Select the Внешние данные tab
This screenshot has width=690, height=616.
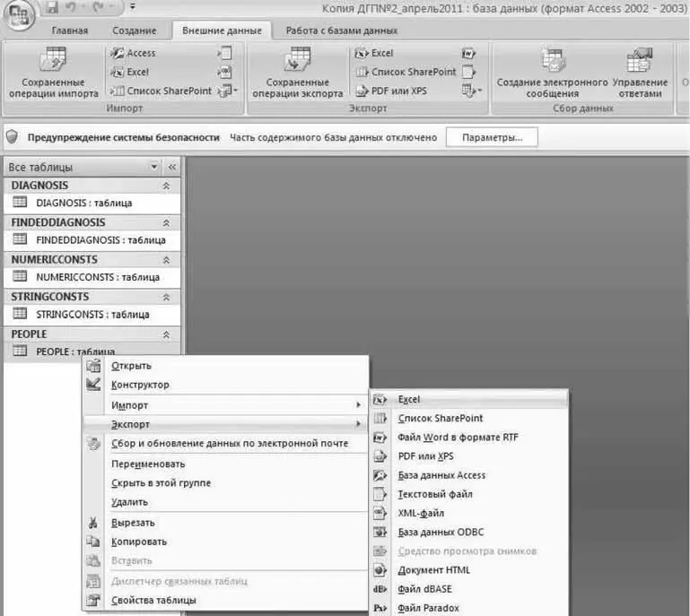click(x=222, y=30)
